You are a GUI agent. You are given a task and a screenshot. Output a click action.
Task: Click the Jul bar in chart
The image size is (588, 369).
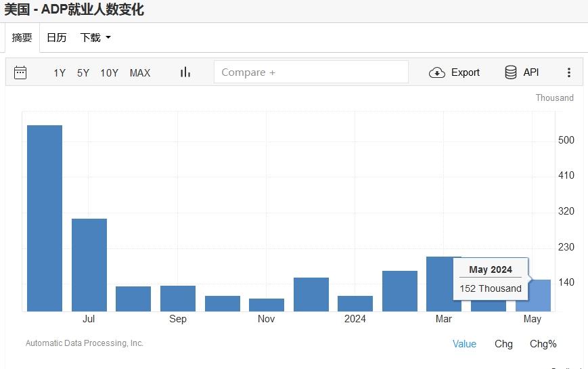[89, 265]
